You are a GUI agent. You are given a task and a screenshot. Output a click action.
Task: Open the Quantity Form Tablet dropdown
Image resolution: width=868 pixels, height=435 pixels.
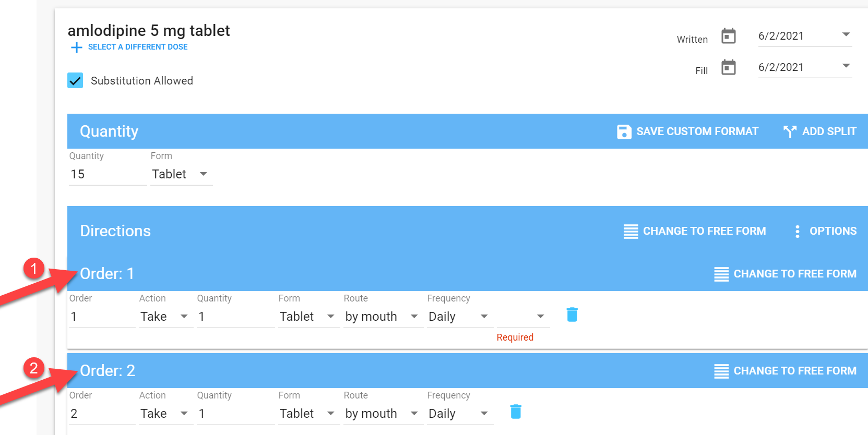point(182,174)
